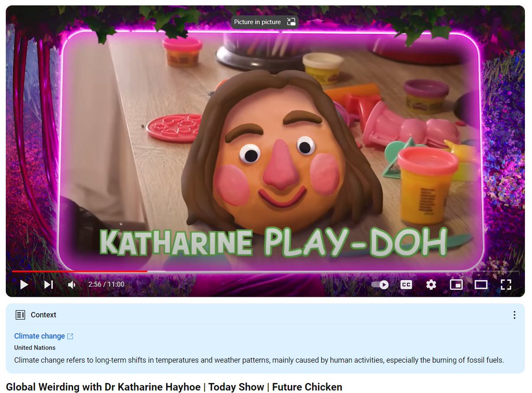This screenshot has width=532, height=393.
Task: Play the video
Action: [x=24, y=284]
